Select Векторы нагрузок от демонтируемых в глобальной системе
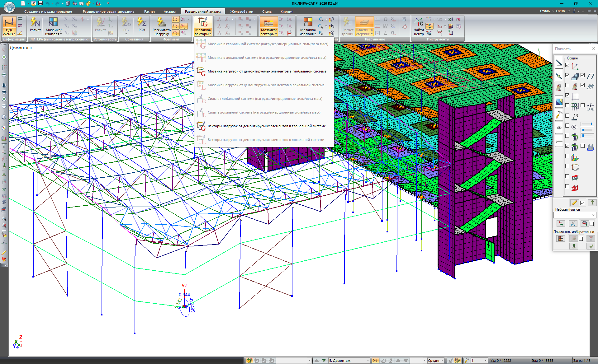 point(266,126)
